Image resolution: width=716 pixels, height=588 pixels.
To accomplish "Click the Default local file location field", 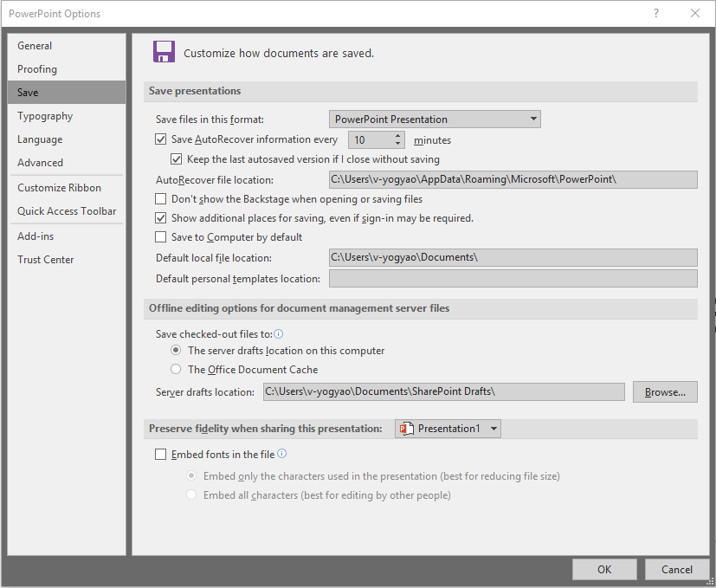I will coord(513,257).
